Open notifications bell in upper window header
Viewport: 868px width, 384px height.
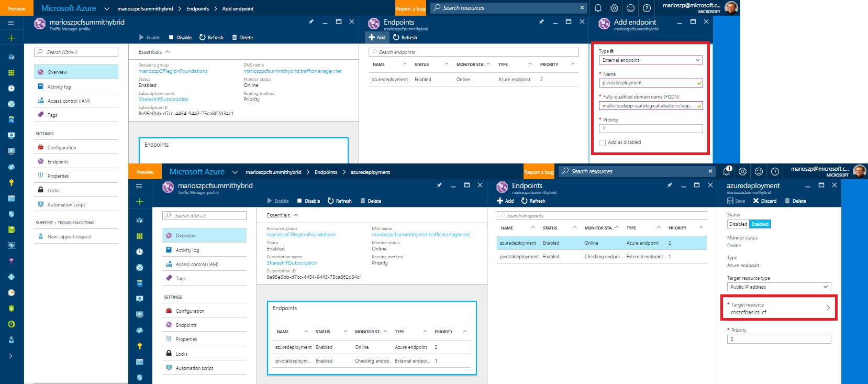598,8
